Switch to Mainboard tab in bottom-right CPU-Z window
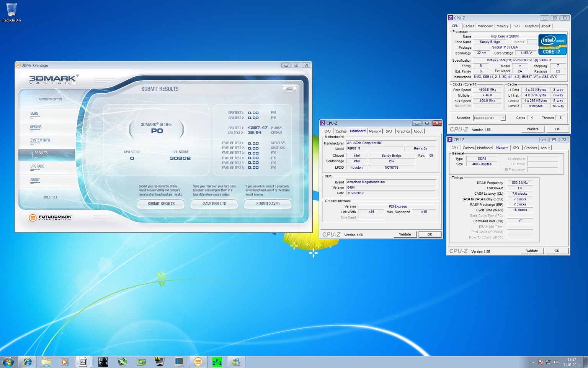This screenshot has height=368, width=588. click(x=485, y=148)
